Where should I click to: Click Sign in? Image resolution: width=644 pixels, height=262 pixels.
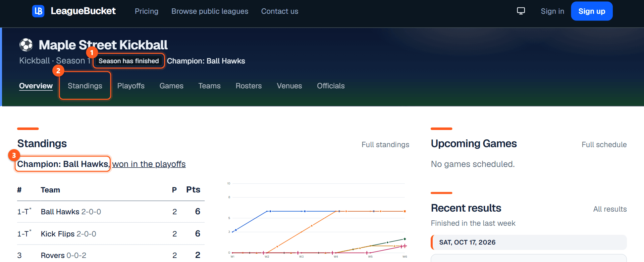pos(552,11)
